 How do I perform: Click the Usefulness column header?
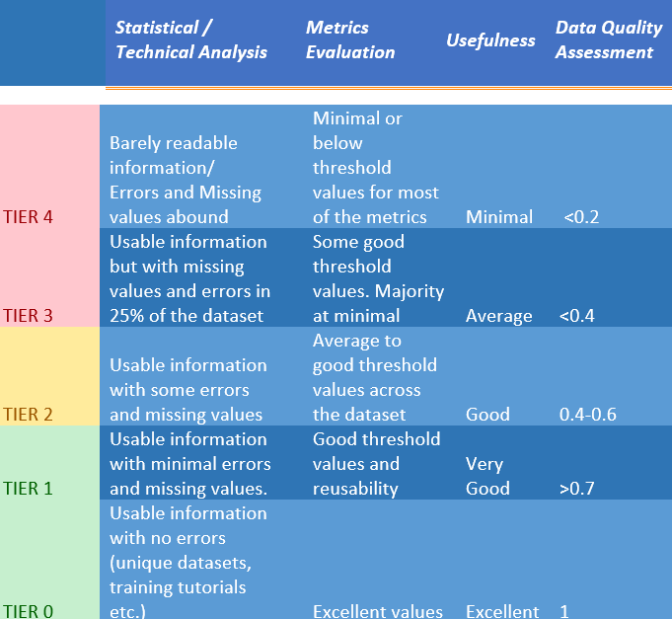pyautogui.click(x=490, y=40)
